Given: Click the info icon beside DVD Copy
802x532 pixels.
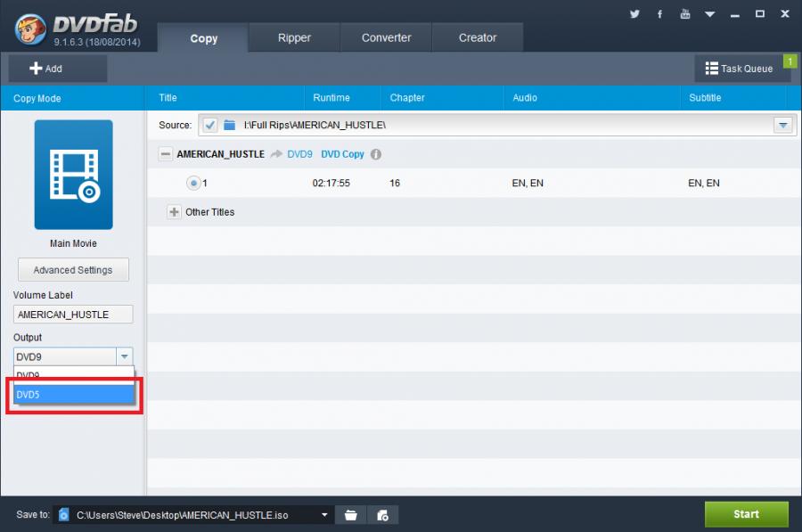Looking at the screenshot, I should (376, 154).
